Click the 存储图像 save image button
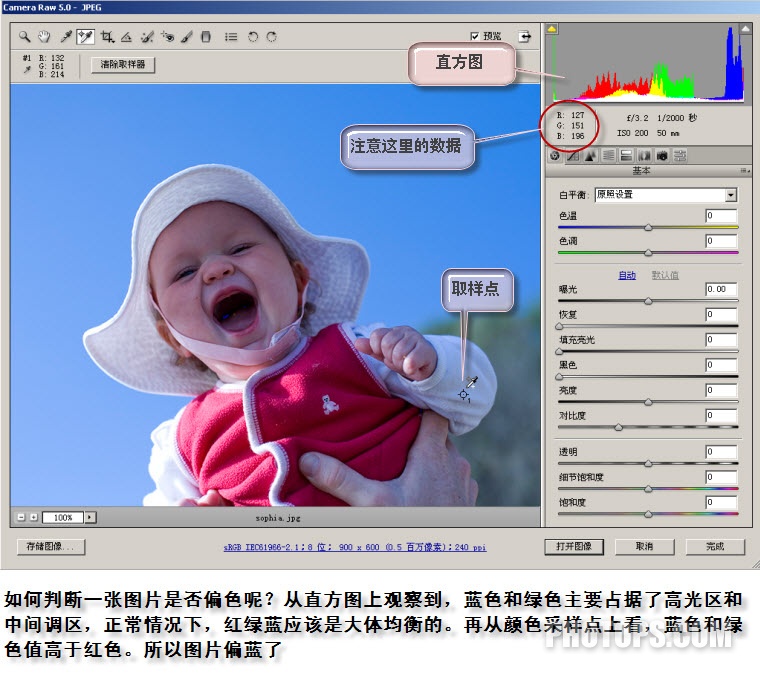This screenshot has height=679, width=760. [51, 547]
